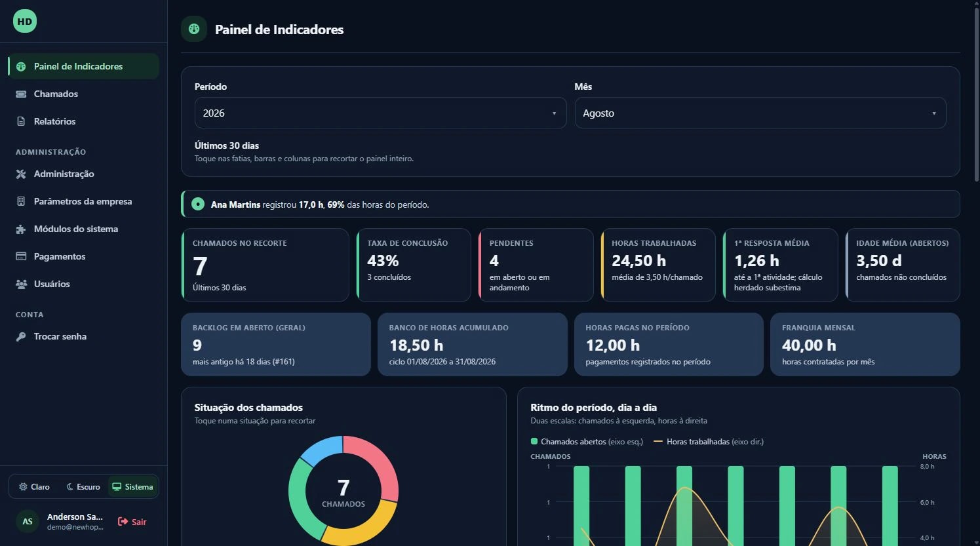Click the HD logo avatar
The height and width of the screenshot is (546, 980).
(25, 21)
